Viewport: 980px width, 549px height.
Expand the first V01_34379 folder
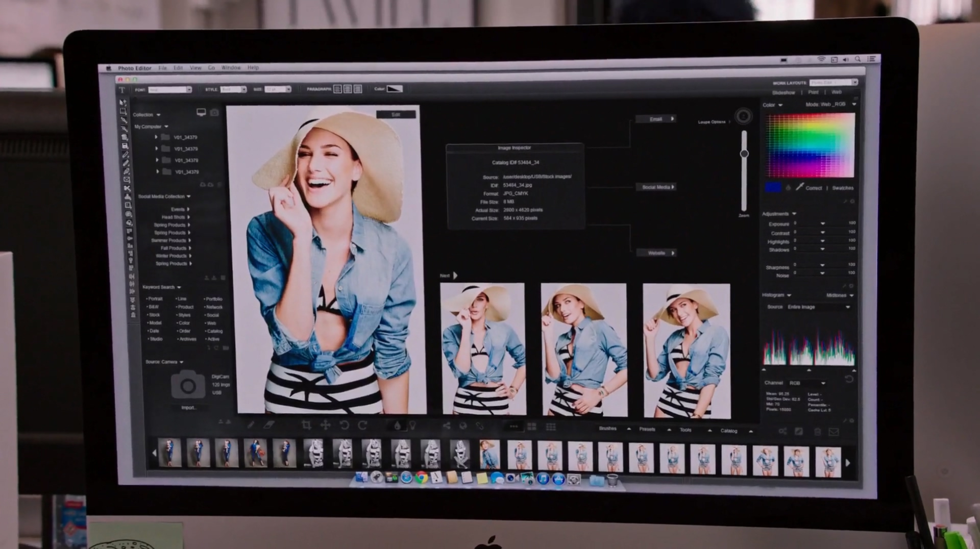click(156, 137)
